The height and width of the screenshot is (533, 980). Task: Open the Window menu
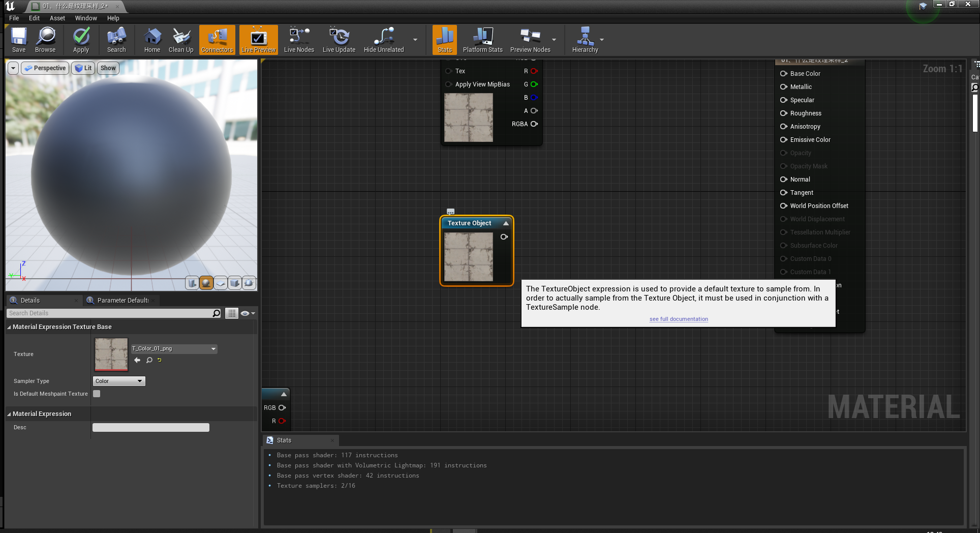(85, 18)
